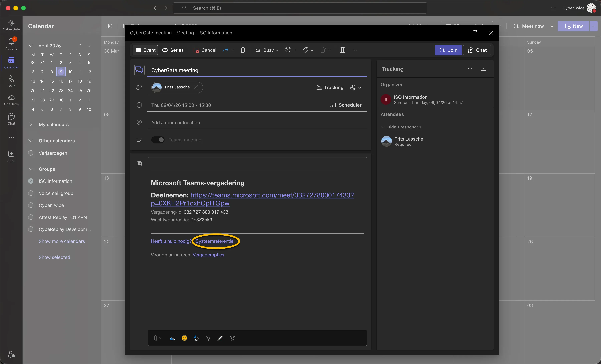
Task: Select the Event tab
Action: click(x=145, y=50)
